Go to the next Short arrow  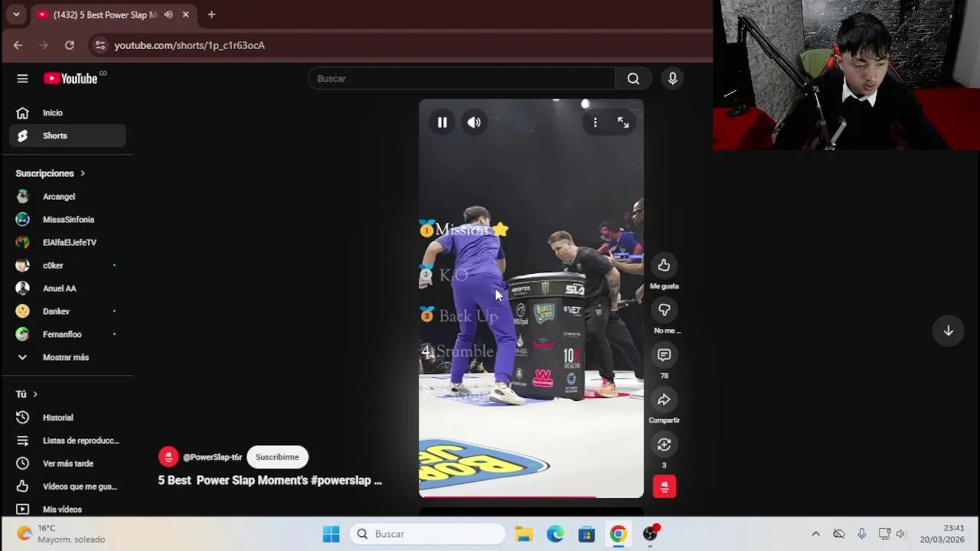(x=948, y=331)
